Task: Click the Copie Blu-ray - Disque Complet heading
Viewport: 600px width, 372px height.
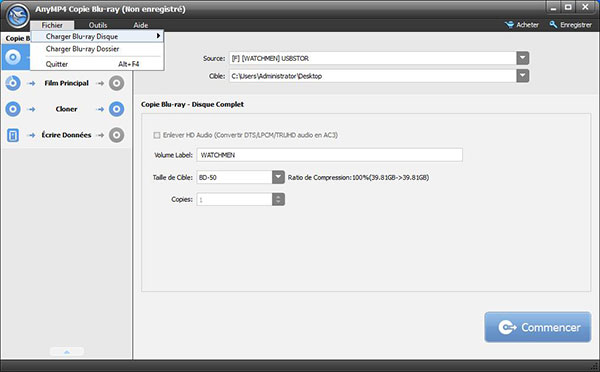Action: [x=192, y=104]
